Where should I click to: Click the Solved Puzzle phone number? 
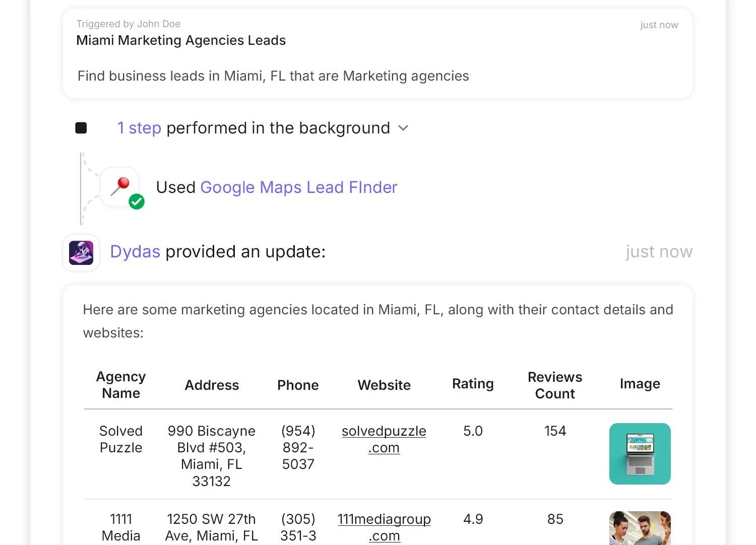[298, 447]
